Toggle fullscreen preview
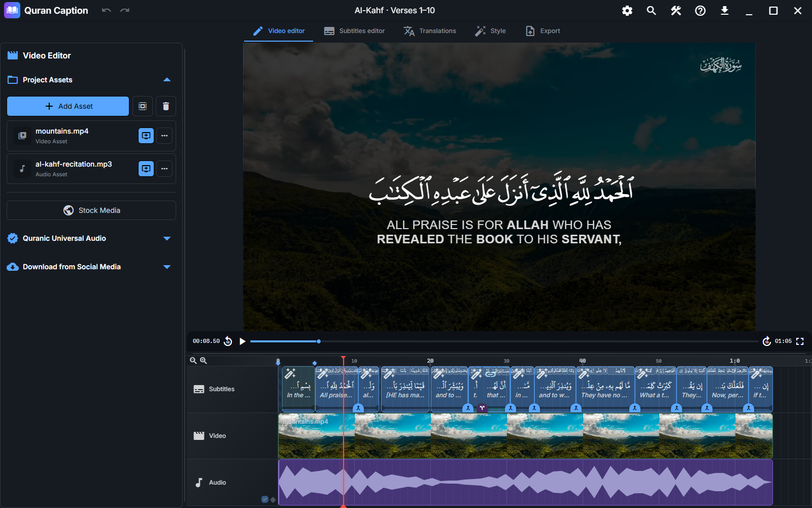Screen dimensions: 812x508 coord(800,341)
